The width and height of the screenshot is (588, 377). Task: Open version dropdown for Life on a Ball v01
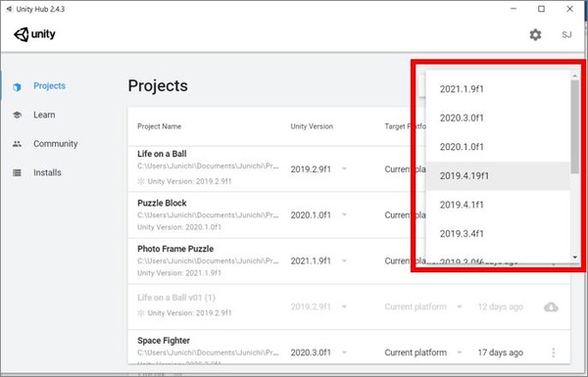click(344, 306)
